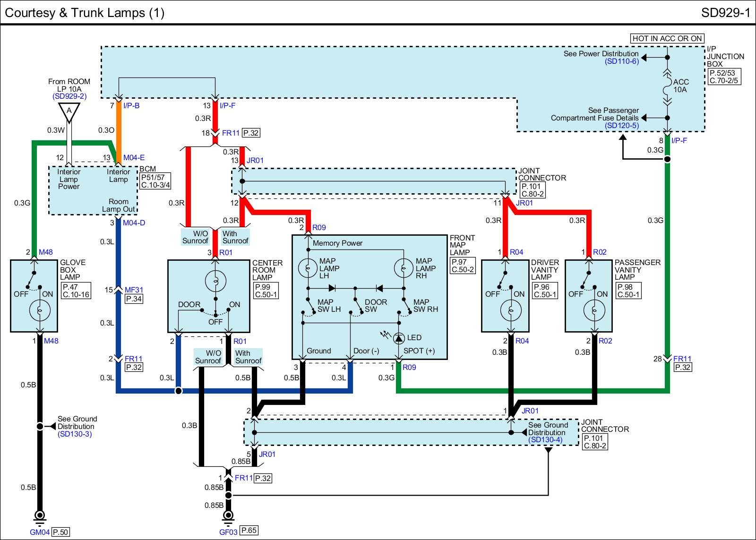Click the P.50 page box beside GM04
This screenshot has height=540, width=756.
click(60, 532)
